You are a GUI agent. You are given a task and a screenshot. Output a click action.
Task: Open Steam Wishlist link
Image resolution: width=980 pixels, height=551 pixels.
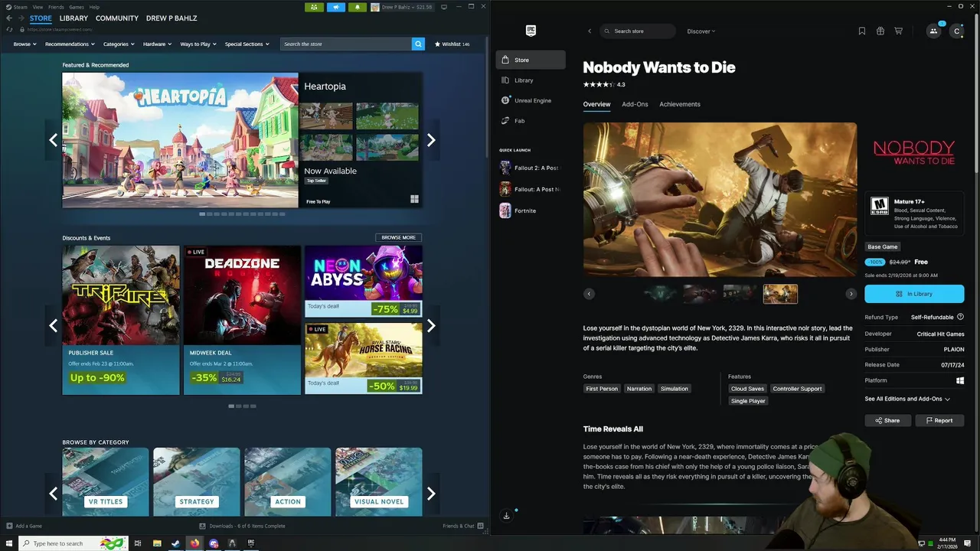click(x=452, y=44)
